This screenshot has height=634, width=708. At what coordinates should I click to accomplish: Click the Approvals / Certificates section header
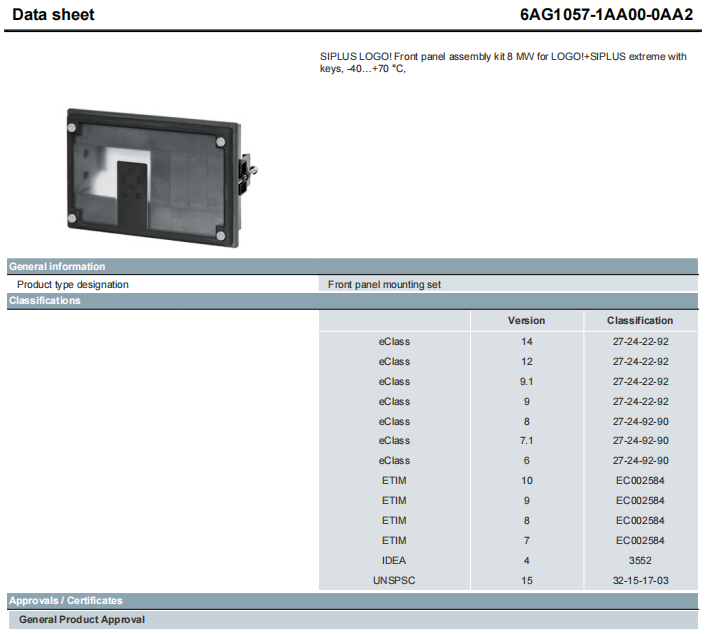point(66,601)
